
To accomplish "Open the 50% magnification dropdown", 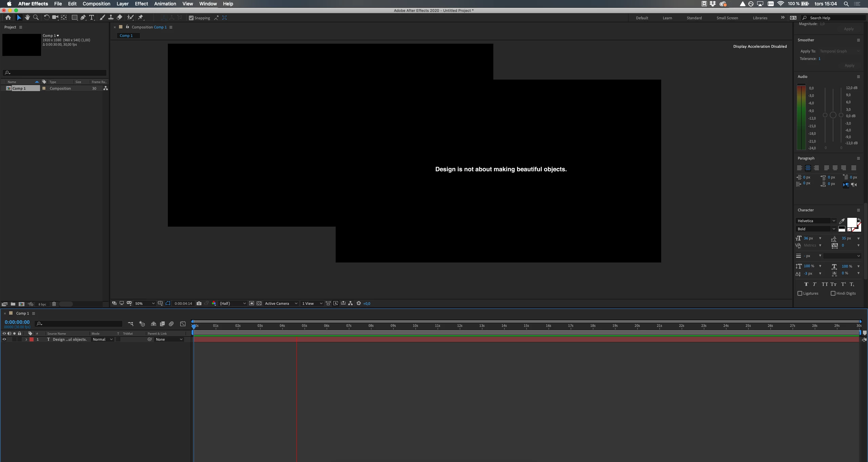I will (x=145, y=303).
